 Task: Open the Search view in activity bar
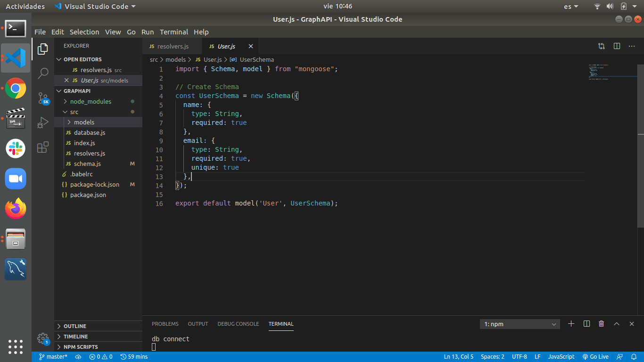pos(43,73)
